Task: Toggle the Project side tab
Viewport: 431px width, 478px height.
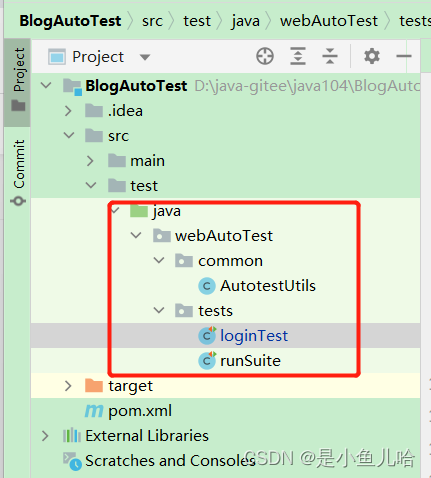Action: (x=18, y=79)
